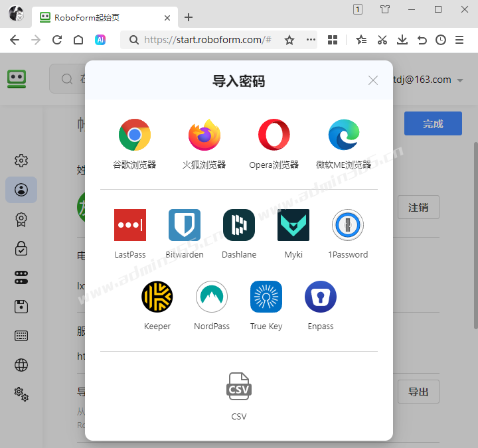Close the RoboForm起始页 tab

167,18
